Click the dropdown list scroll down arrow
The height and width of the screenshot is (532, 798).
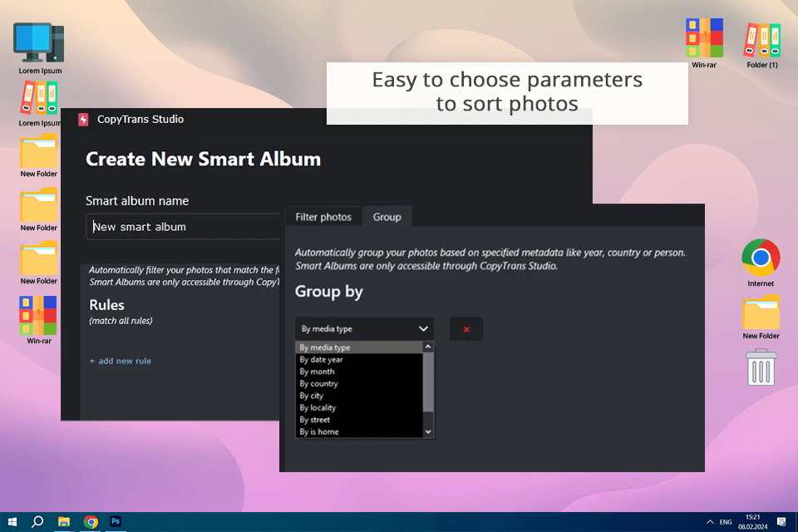(x=428, y=431)
